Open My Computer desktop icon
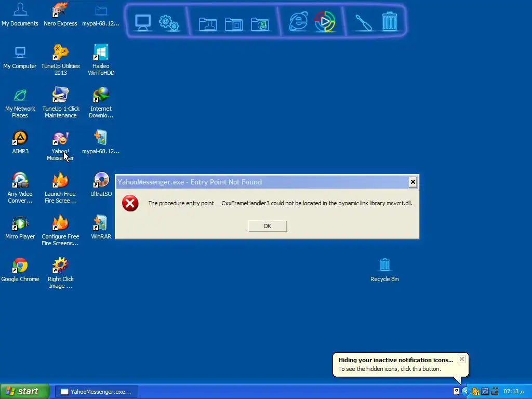This screenshot has height=399, width=532. coord(20,58)
